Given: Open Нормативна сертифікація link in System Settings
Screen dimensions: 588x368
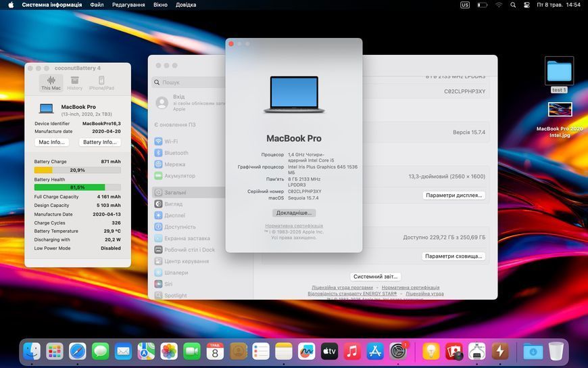Looking at the screenshot, I should coord(410,287).
